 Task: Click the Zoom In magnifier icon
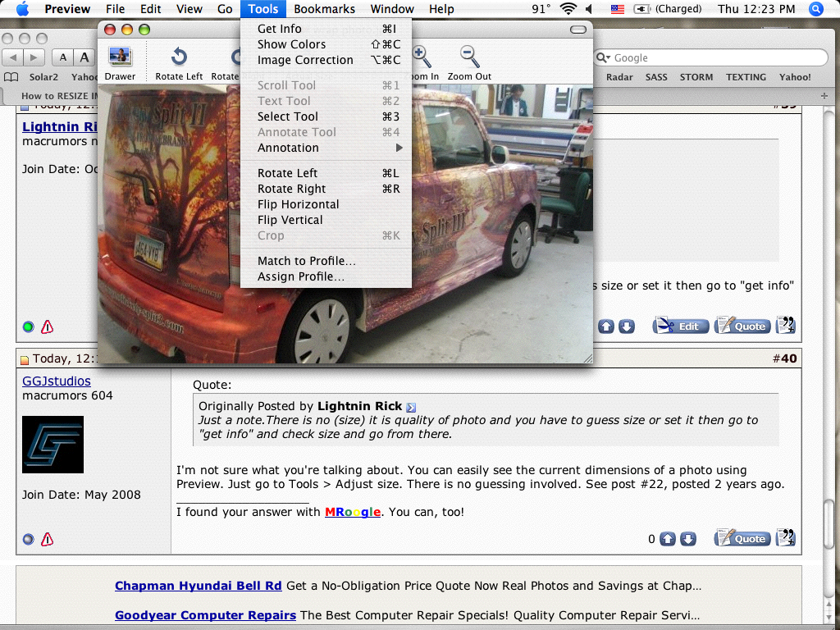(422, 57)
